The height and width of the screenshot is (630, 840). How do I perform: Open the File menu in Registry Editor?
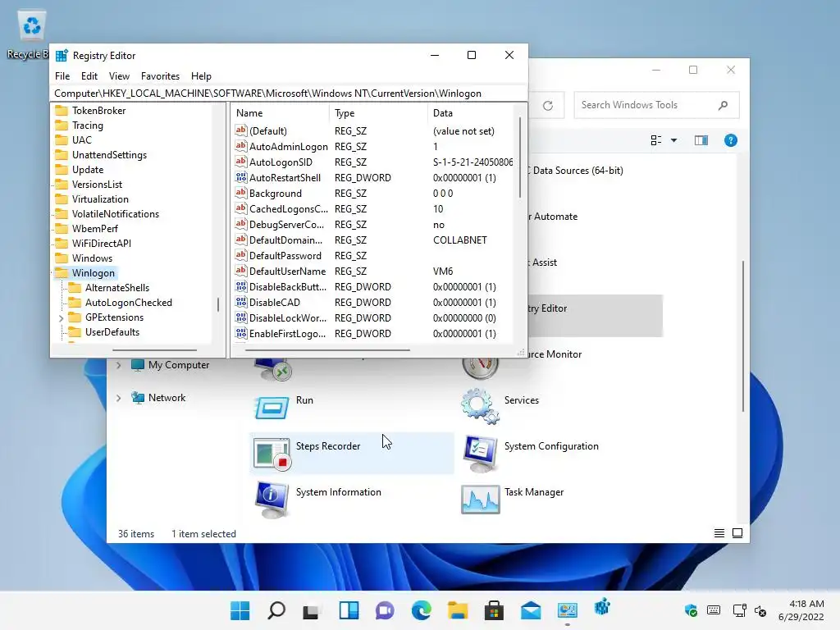coord(62,76)
